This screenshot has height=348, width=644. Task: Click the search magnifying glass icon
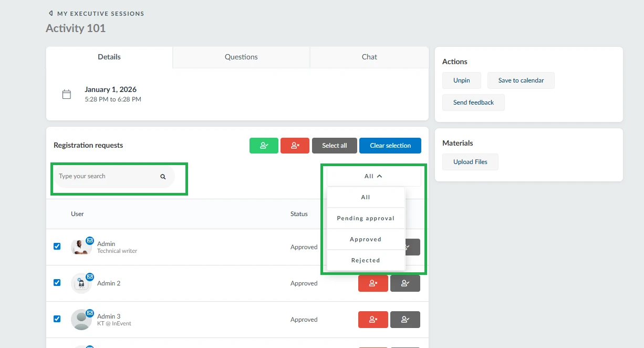pos(163,176)
